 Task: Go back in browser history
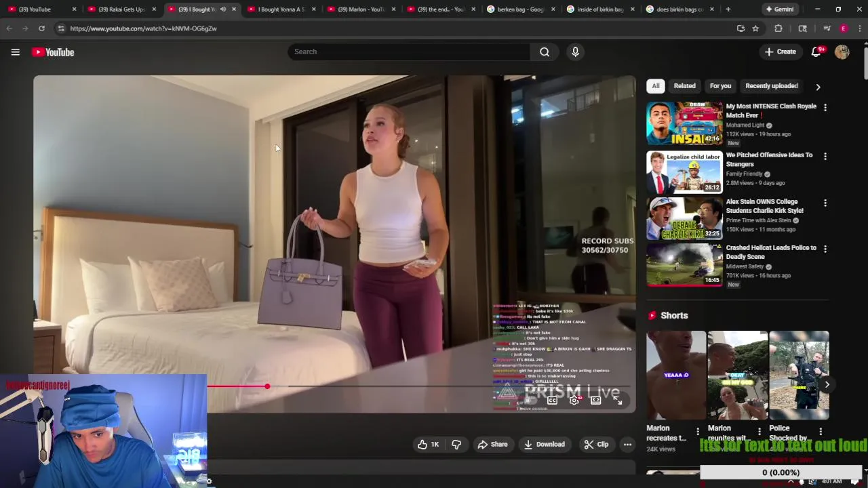pos(9,28)
